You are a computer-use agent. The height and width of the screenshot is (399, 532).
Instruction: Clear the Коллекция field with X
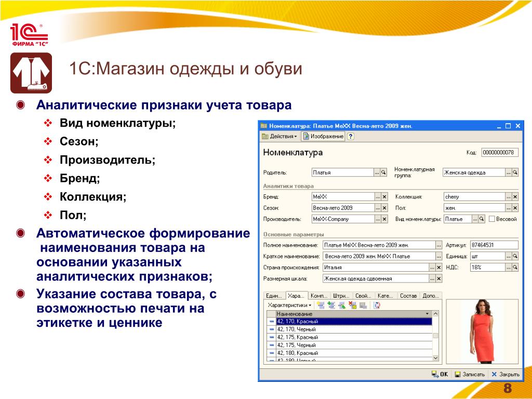pos(515,196)
